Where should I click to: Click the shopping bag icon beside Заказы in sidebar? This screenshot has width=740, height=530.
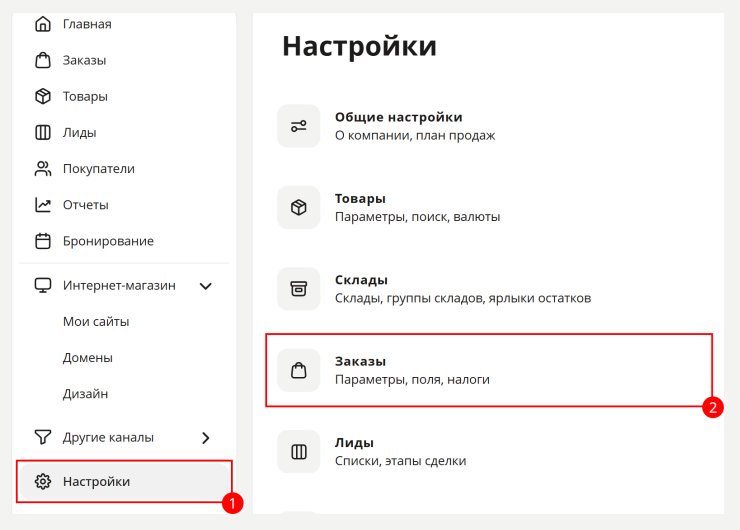pos(43,60)
